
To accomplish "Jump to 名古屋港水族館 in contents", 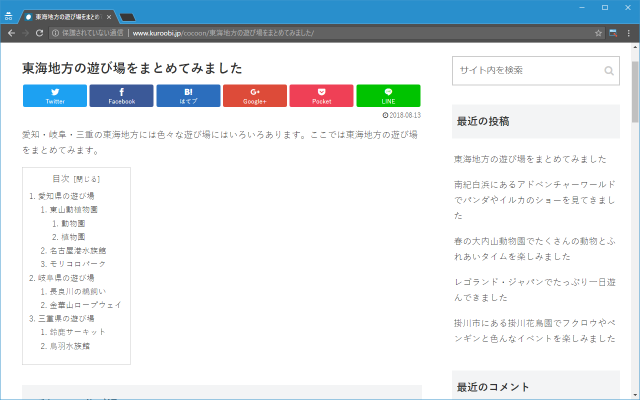I will pos(78,250).
